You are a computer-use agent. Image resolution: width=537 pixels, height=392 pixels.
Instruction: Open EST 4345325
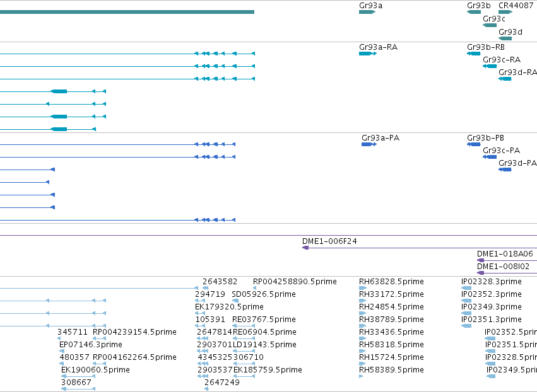coord(203,364)
